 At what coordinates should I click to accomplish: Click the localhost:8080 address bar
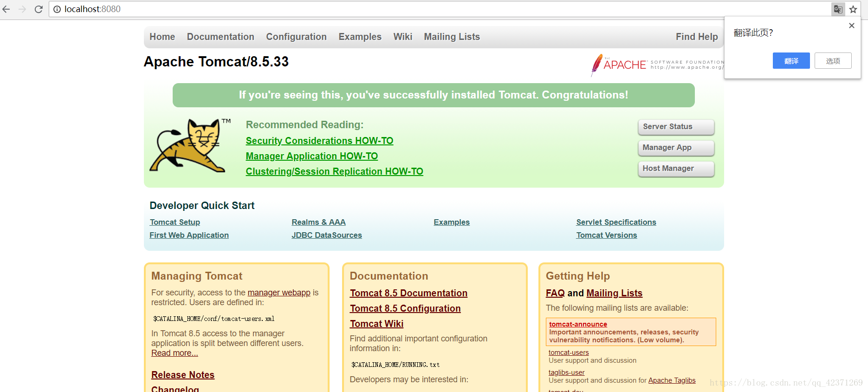tap(441, 9)
